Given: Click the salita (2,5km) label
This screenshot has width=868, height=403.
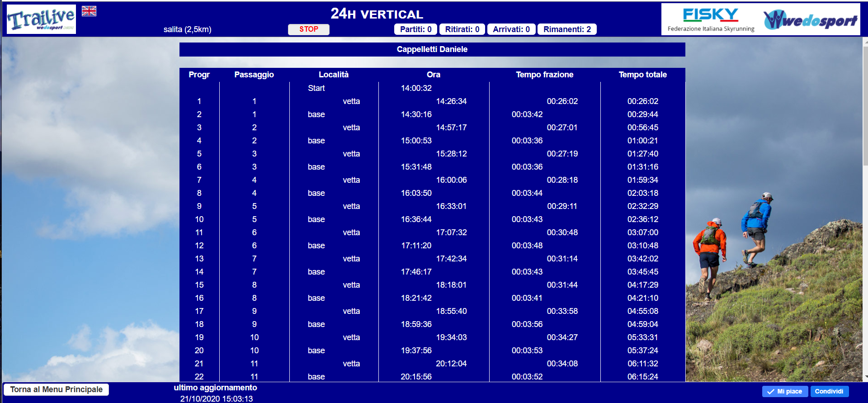Looking at the screenshot, I should pos(188,29).
